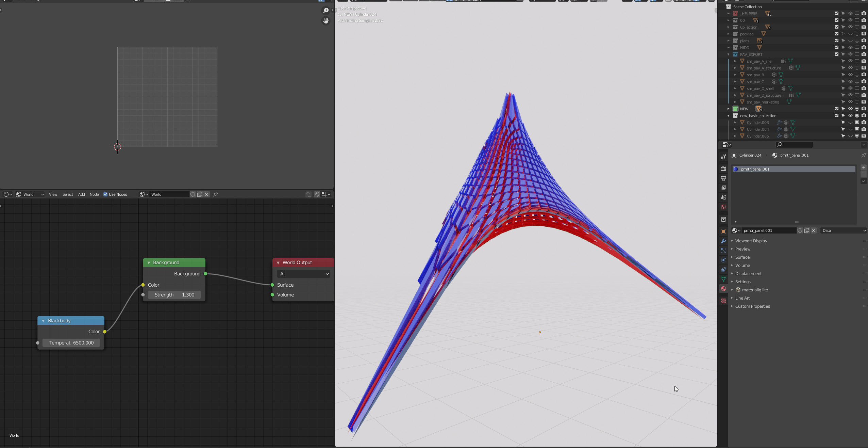Open the World shader type dropdown
The width and height of the screenshot is (868, 448).
30,194
